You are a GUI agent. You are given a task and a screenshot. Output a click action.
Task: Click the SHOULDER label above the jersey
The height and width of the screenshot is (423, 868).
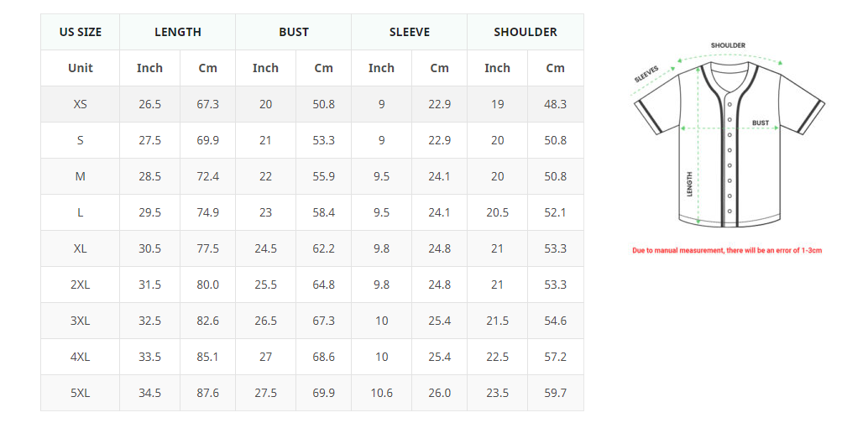click(728, 45)
